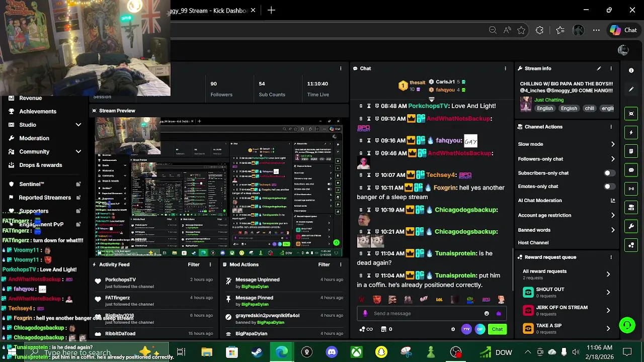Open the notification center in taskbar

pyautogui.click(x=627, y=352)
